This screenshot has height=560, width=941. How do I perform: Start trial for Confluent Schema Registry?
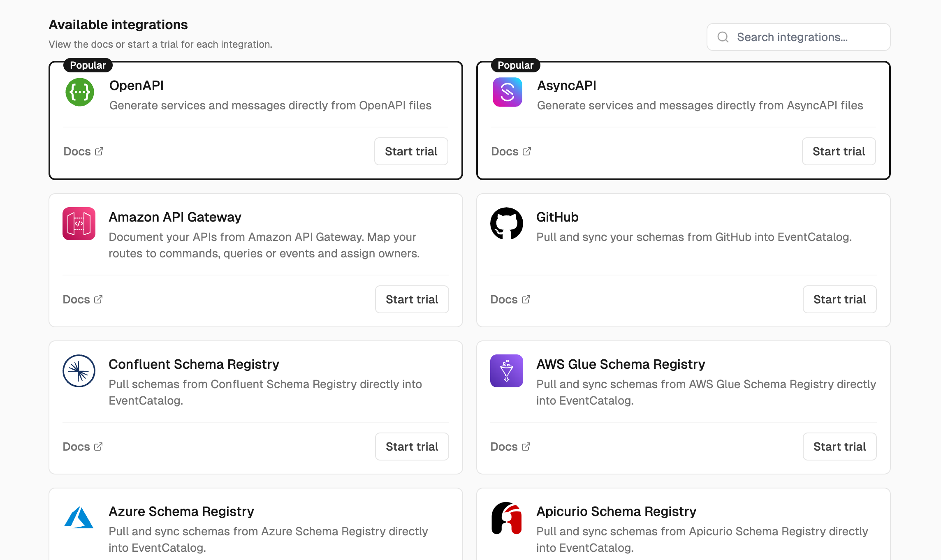click(x=412, y=447)
